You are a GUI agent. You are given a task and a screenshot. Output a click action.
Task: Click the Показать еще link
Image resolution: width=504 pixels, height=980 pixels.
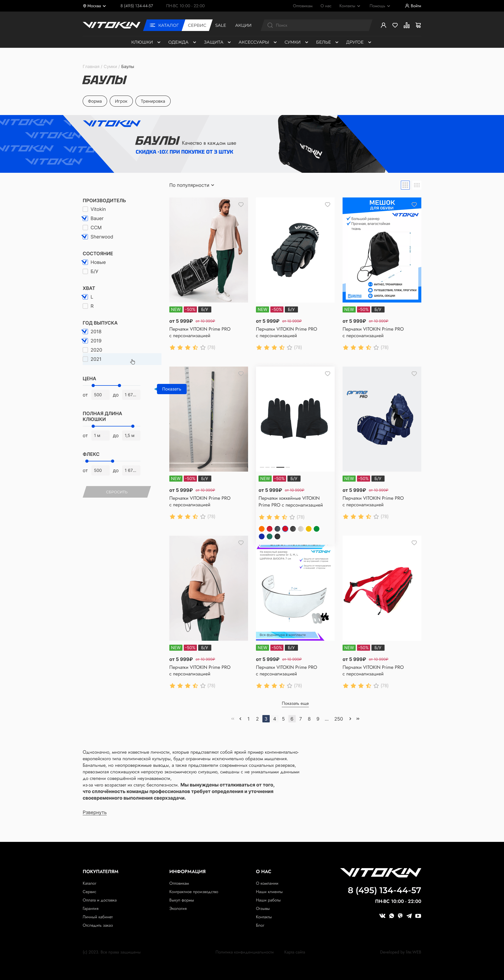[x=295, y=703]
